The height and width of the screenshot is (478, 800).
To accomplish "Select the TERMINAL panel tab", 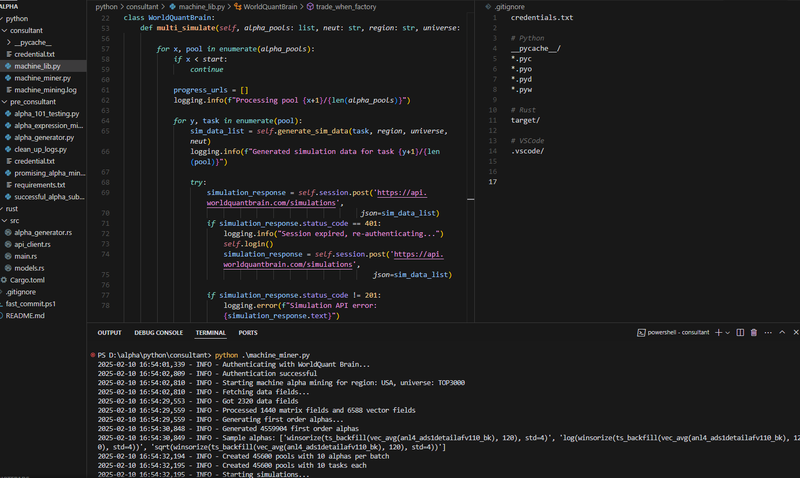I will point(210,333).
